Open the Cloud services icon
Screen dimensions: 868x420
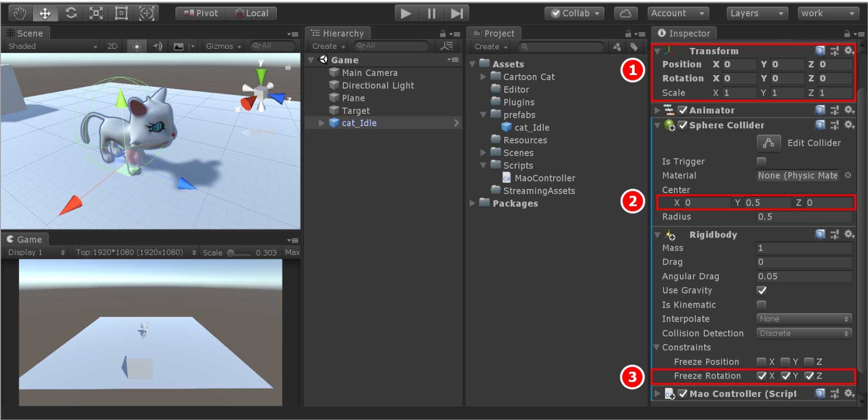tap(625, 13)
